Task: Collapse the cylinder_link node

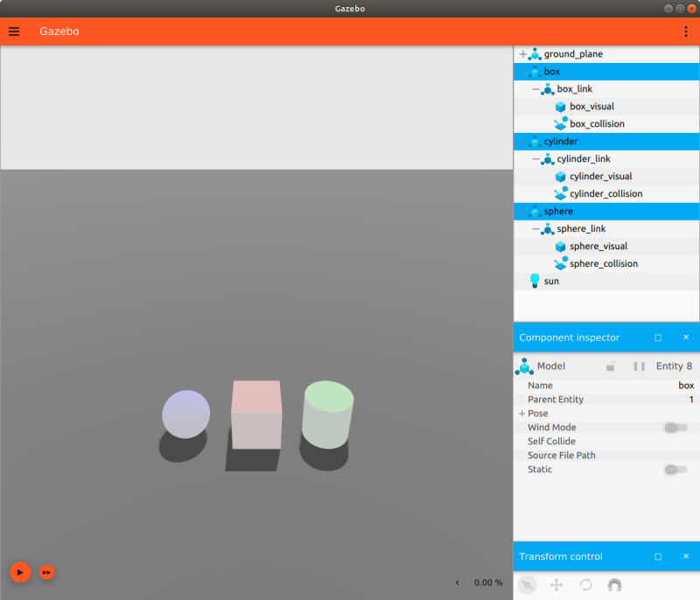Action: point(535,159)
